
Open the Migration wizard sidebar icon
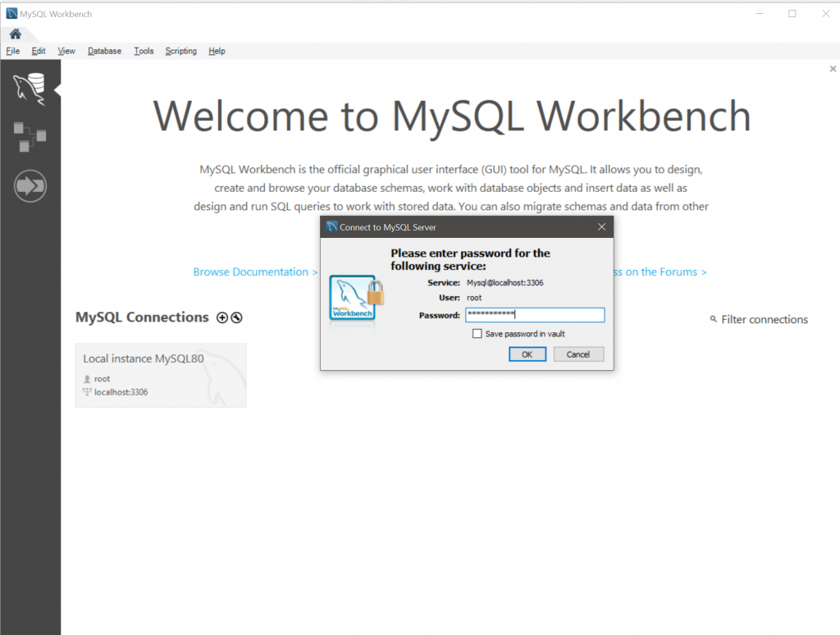30,186
